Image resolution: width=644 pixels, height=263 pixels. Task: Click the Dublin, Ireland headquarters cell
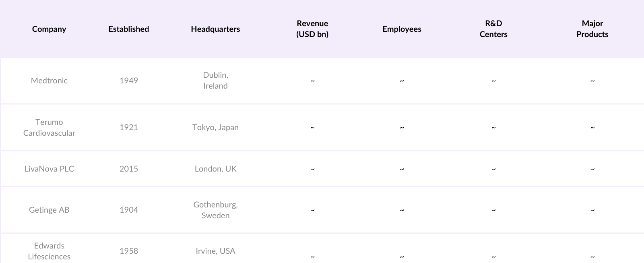(x=215, y=81)
